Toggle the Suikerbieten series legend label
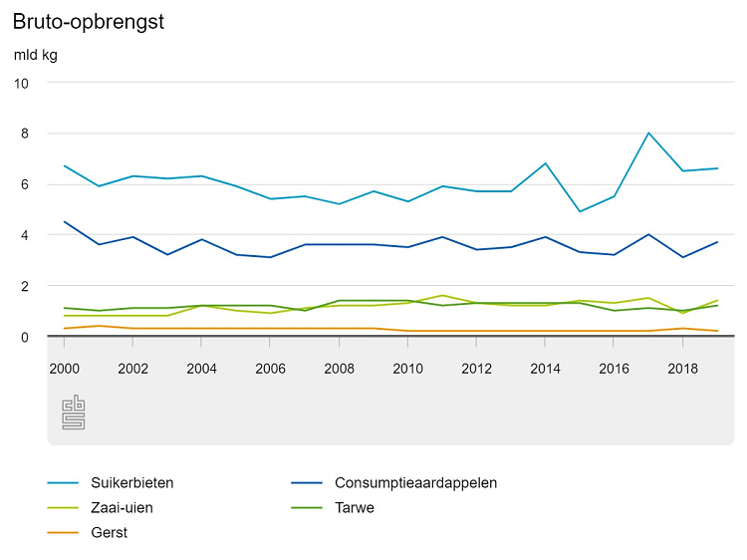 pos(131,483)
